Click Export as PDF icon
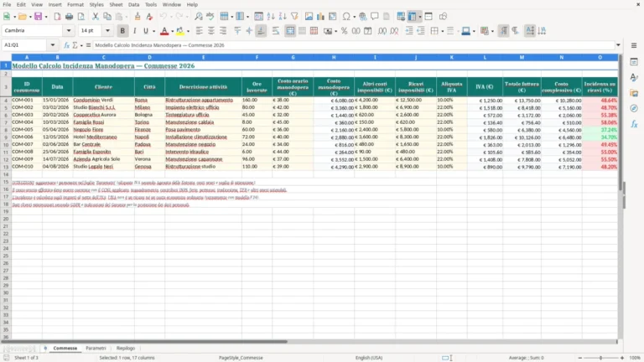The image size is (644, 362). [x=57, y=17]
